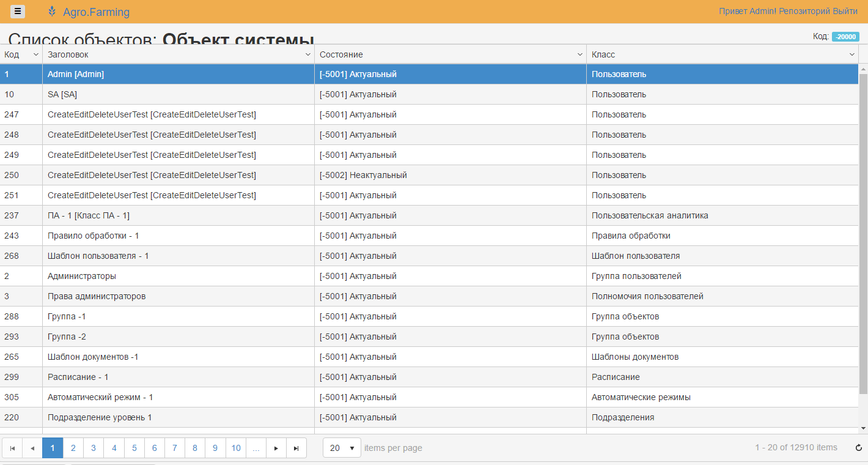This screenshot has width=868, height=465.
Task: Click the grid vertical scrollbar thumb
Action: [x=863, y=234]
